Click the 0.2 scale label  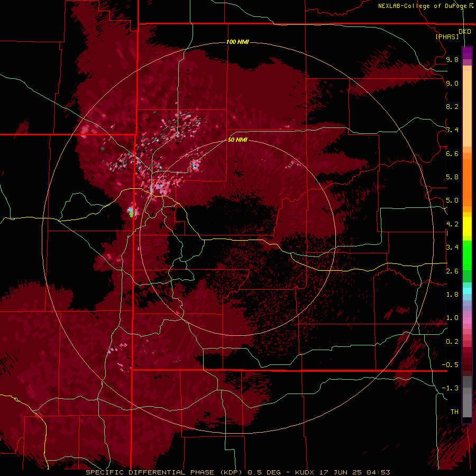[x=452, y=342]
